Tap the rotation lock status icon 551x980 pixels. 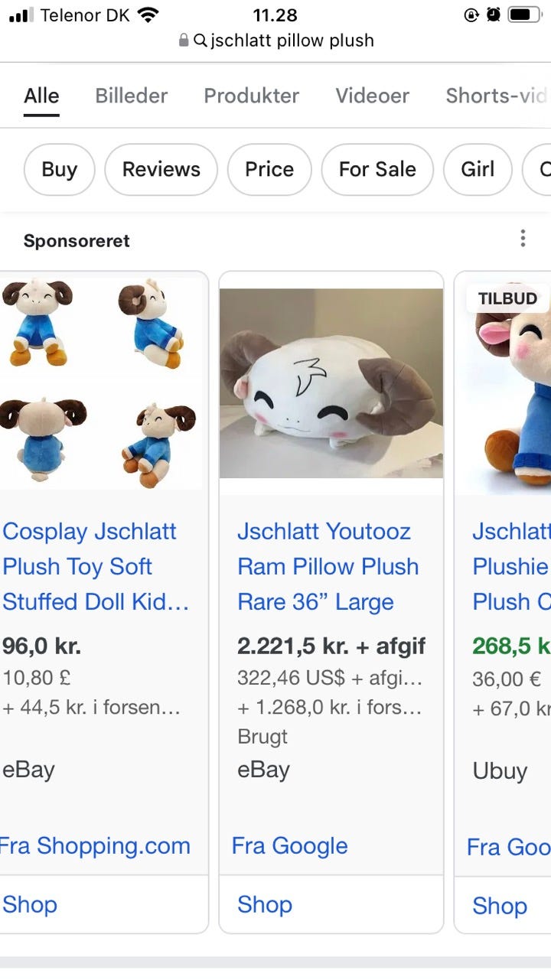point(471,15)
